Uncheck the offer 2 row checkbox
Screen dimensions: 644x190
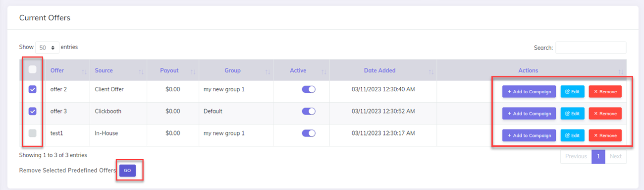33,90
